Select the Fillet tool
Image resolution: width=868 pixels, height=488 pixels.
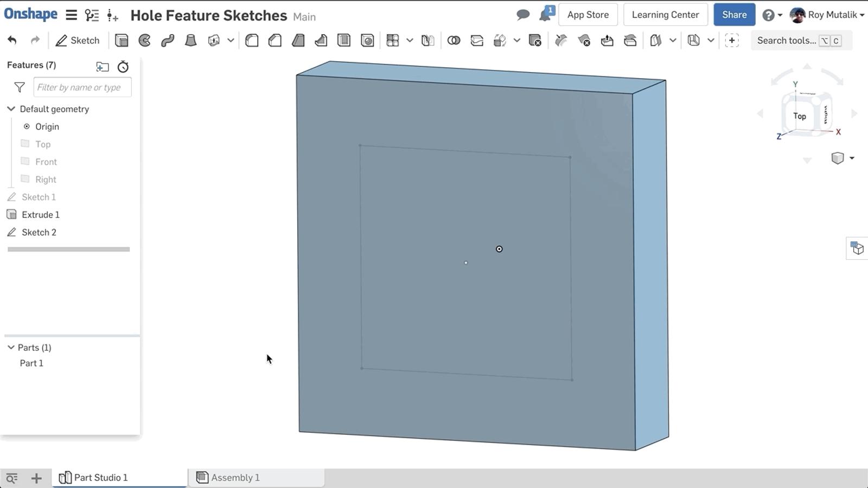pyautogui.click(x=252, y=41)
